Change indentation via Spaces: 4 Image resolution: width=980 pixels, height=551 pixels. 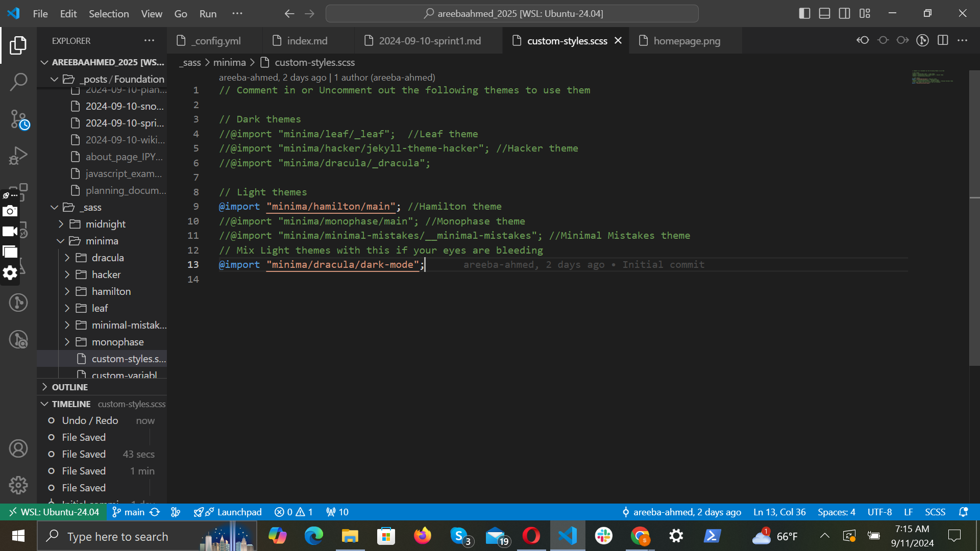point(836,512)
